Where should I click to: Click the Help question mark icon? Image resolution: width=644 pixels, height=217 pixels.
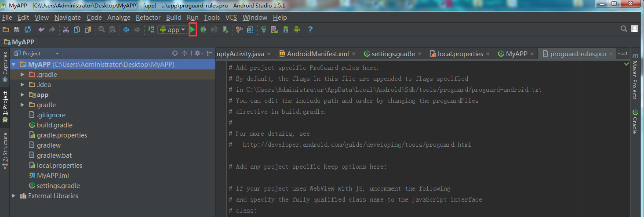[x=310, y=29]
